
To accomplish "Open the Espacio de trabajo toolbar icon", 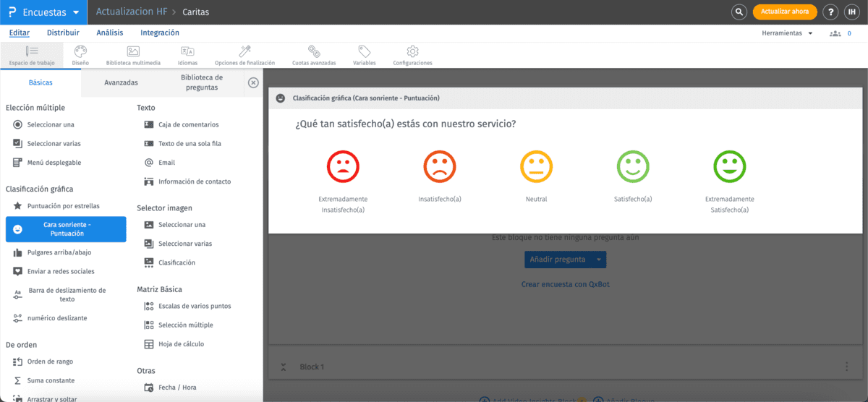I will coord(32,55).
